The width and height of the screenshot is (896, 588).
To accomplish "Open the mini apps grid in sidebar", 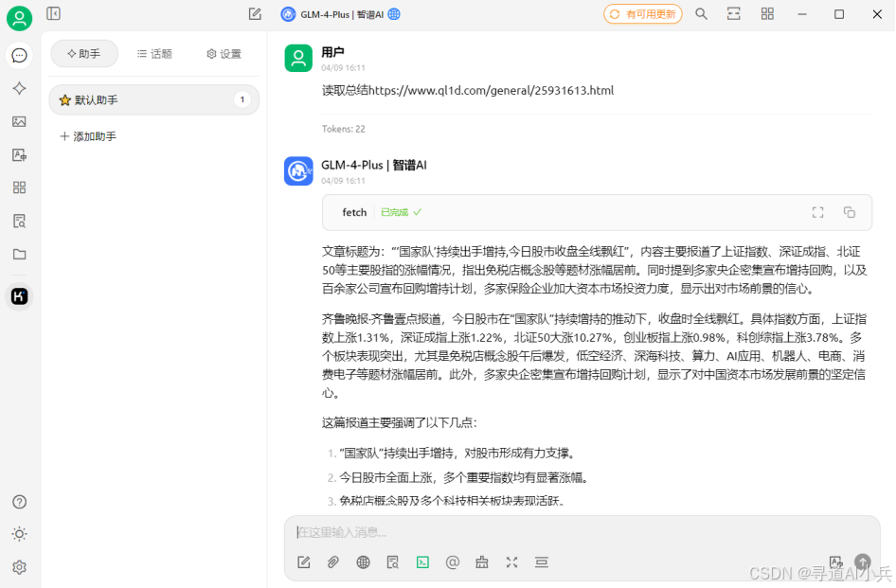I will [19, 187].
